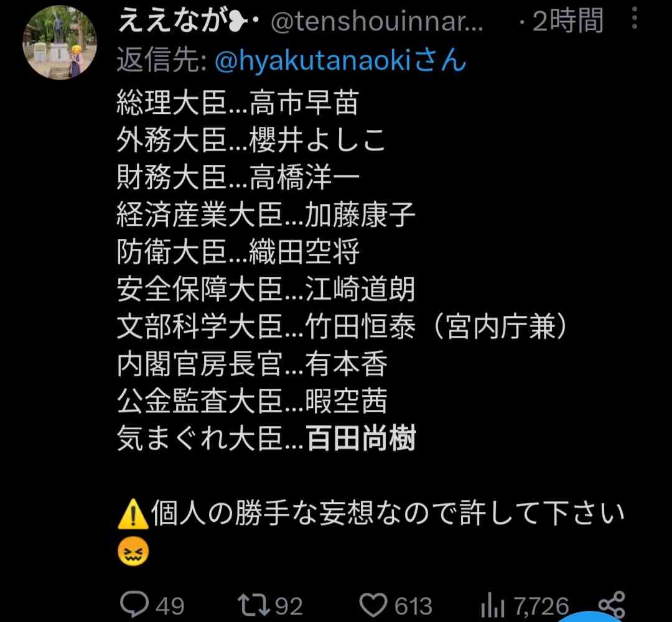Click the 2時間 timestamp

pyautogui.click(x=568, y=21)
